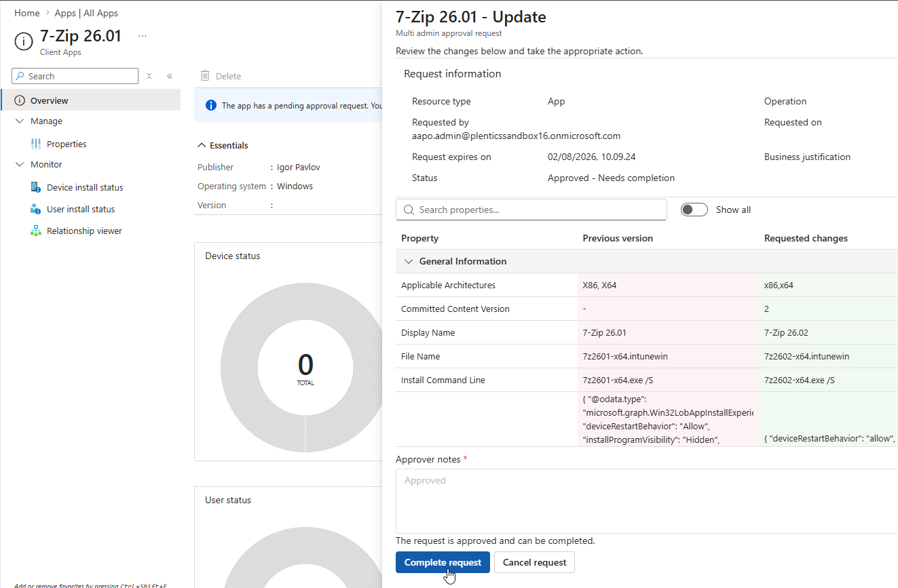This screenshot has width=898, height=588.
Task: Click the blue info icon in pending approval banner
Action: click(211, 105)
